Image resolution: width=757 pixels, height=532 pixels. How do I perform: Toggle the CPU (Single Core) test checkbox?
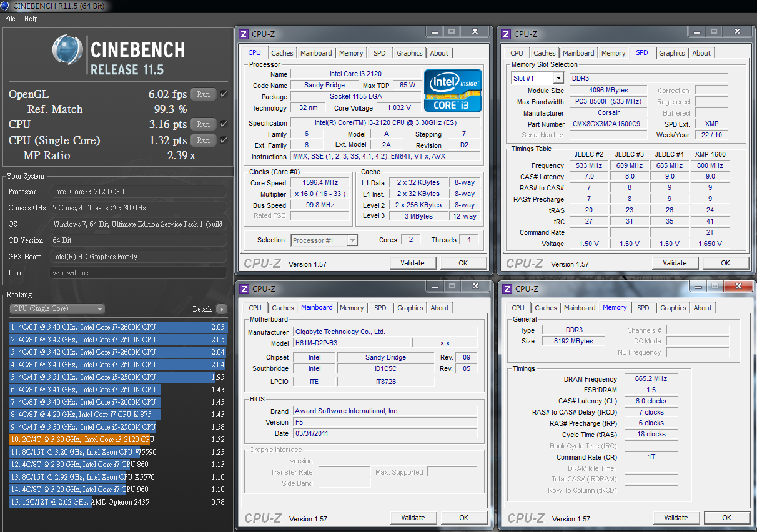click(x=224, y=140)
